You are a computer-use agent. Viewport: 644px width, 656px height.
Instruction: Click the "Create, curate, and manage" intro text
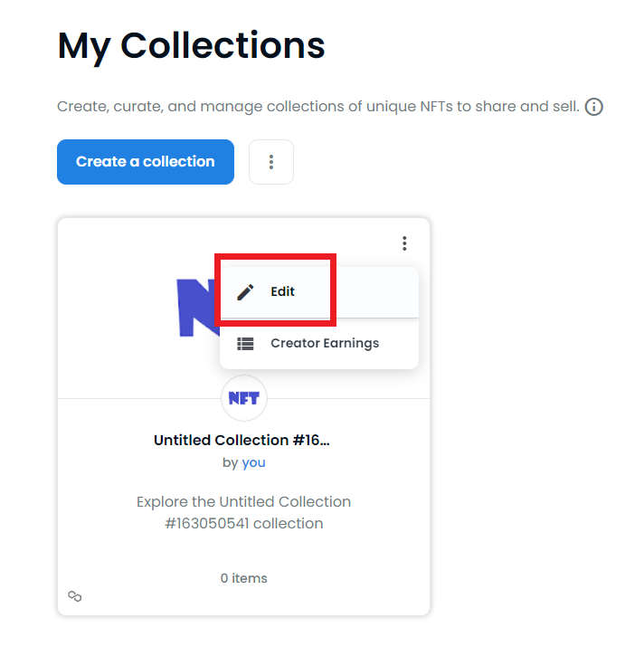[317, 107]
